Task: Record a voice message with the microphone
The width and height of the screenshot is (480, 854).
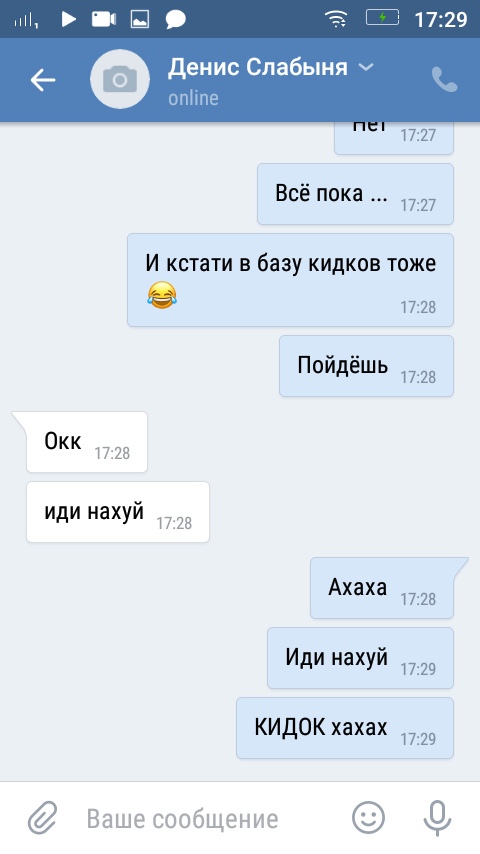Action: point(438,818)
